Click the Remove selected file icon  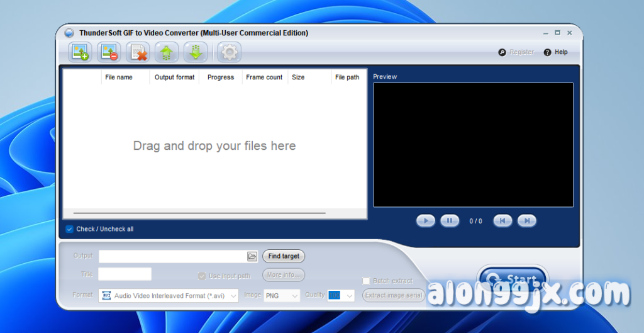point(109,52)
